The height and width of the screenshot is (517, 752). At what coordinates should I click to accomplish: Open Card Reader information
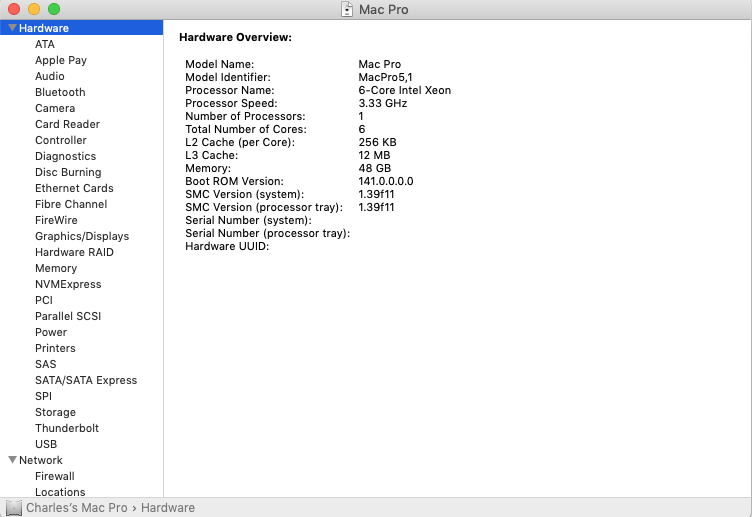[67, 124]
